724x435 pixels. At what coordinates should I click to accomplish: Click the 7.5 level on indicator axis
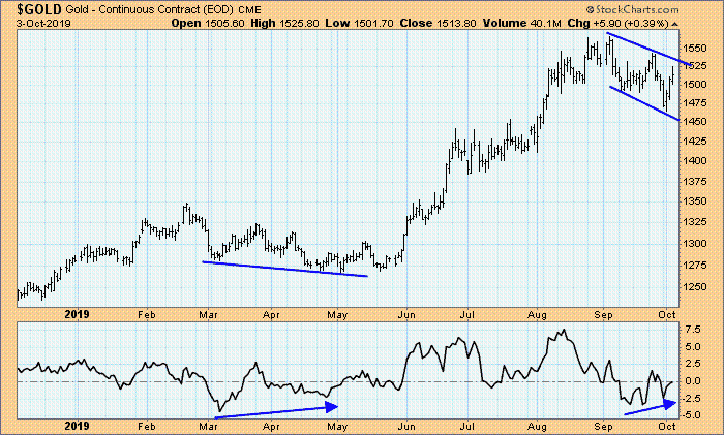coord(693,329)
